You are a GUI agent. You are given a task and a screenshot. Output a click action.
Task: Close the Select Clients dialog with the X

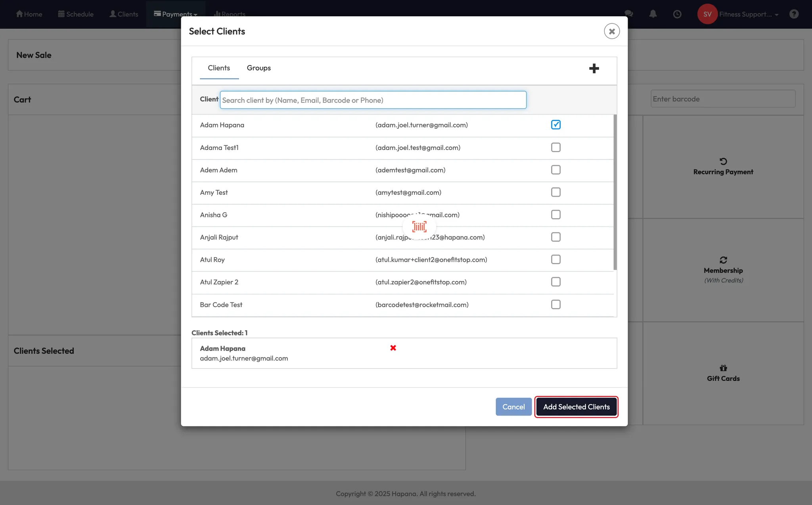click(612, 31)
